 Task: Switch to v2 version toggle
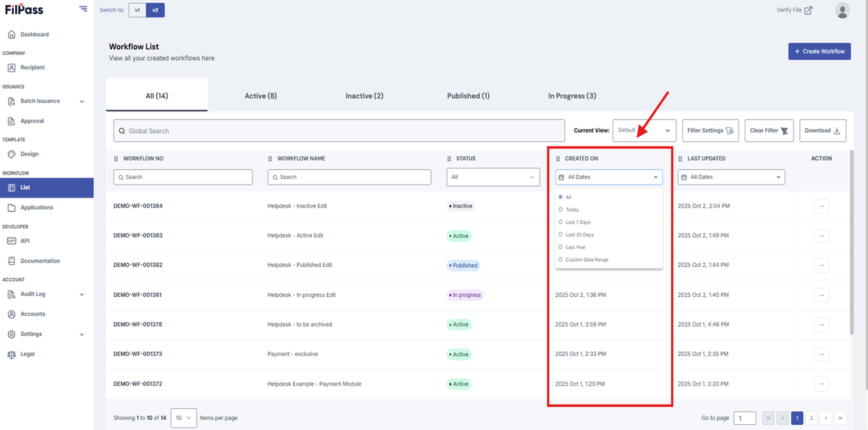(x=155, y=10)
